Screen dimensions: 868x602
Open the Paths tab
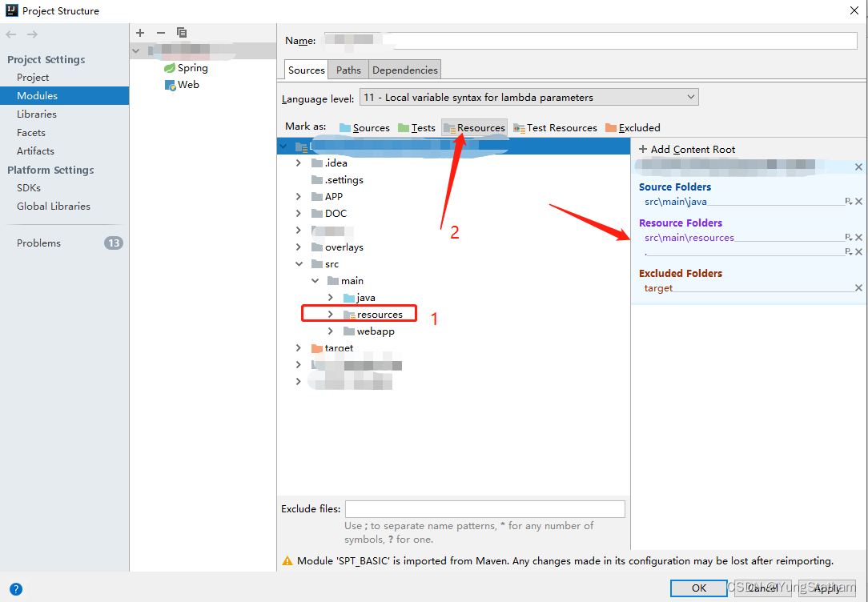[348, 70]
